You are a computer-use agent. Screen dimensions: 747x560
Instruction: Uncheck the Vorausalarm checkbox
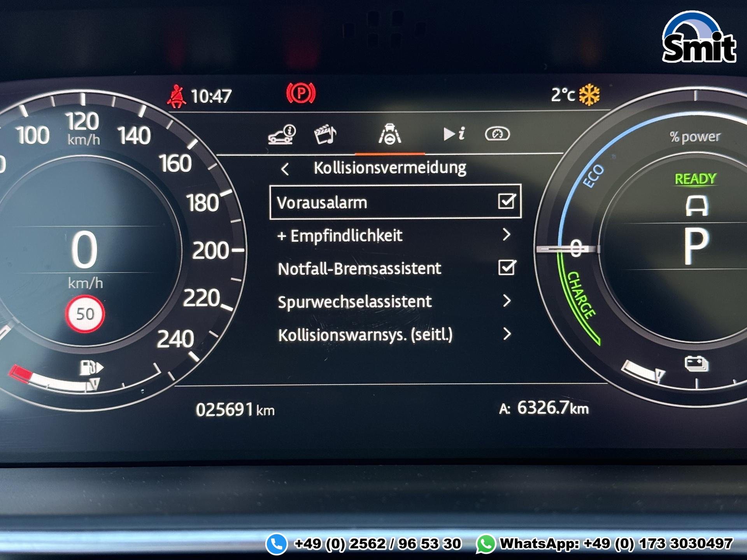[507, 201]
